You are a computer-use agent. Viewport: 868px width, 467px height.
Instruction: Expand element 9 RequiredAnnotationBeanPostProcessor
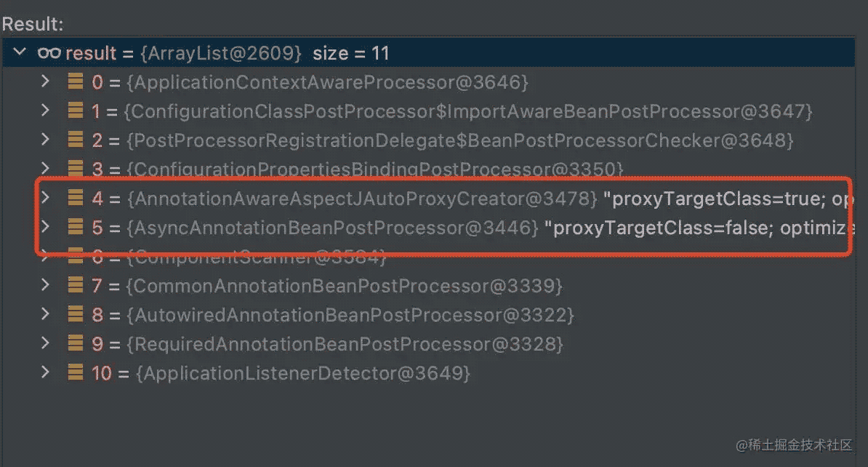tap(45, 343)
